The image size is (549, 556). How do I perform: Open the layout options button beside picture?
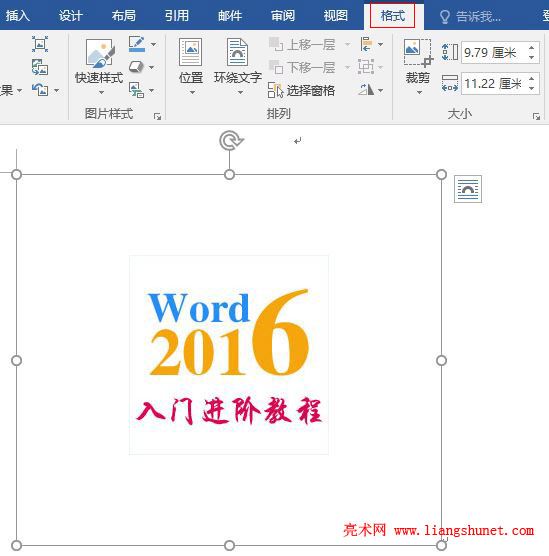click(x=468, y=189)
